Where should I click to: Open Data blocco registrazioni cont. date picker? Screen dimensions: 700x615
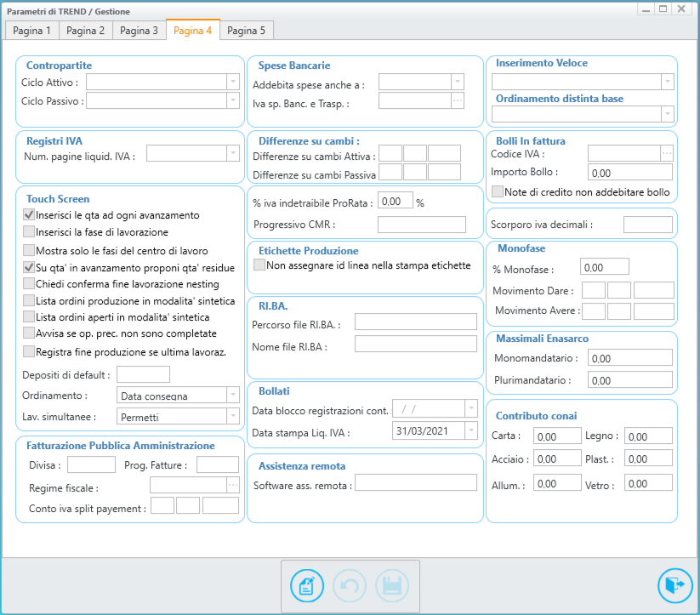(471, 408)
